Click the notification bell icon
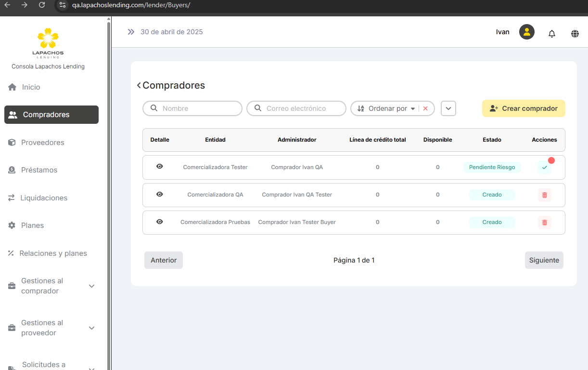Image resolution: width=588 pixels, height=370 pixels. click(x=552, y=33)
